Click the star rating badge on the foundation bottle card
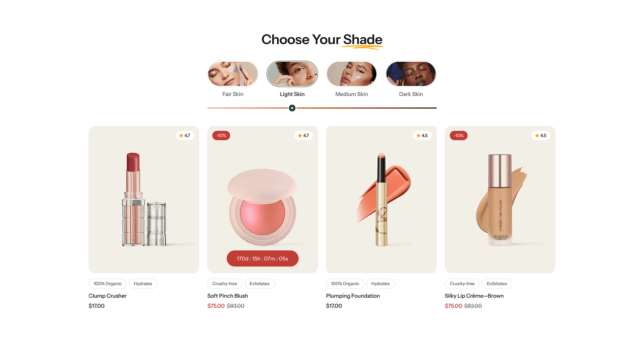The width and height of the screenshot is (644, 341). pos(541,135)
